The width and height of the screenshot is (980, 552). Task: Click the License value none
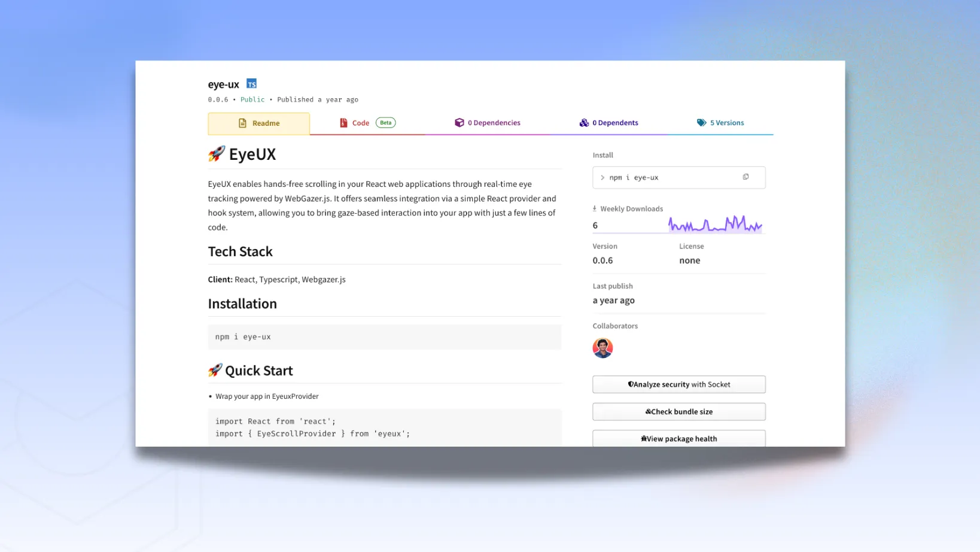(689, 260)
